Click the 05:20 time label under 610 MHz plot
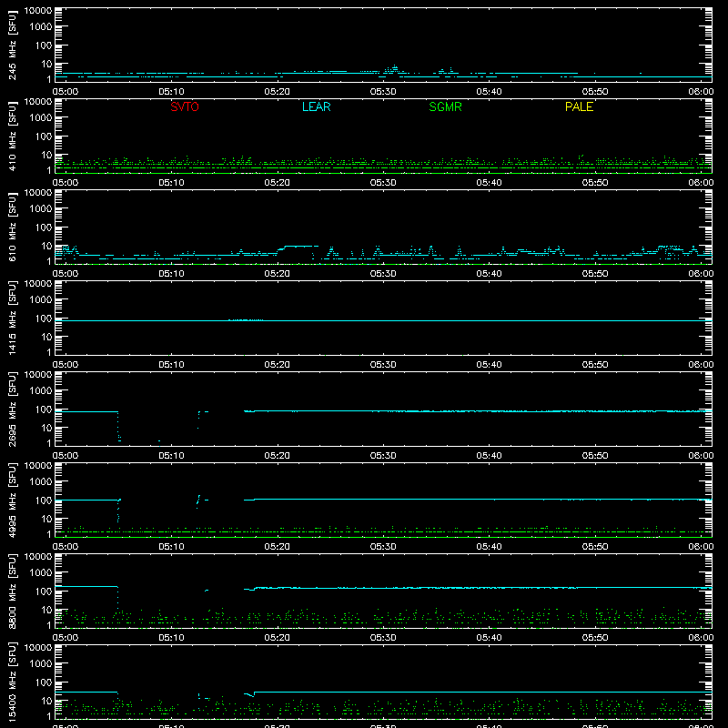Screen dimensions: 728x728 click(x=278, y=274)
